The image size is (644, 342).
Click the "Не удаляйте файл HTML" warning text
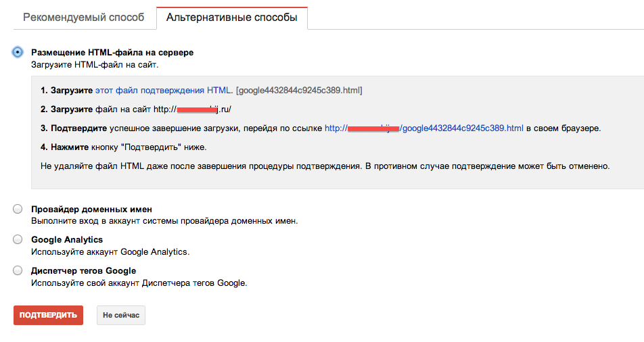(325, 166)
